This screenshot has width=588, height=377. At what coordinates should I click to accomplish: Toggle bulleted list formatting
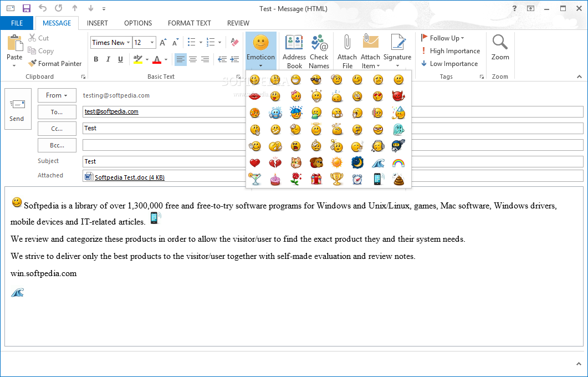click(x=192, y=42)
